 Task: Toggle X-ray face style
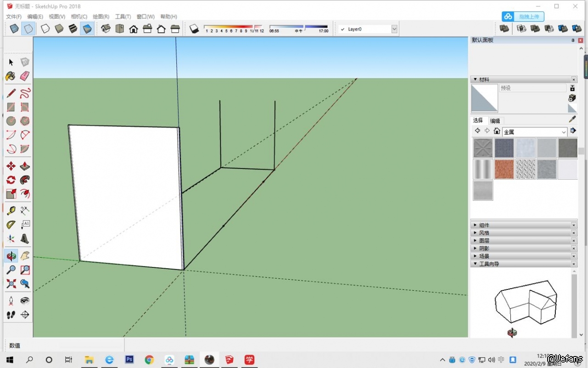click(x=14, y=29)
